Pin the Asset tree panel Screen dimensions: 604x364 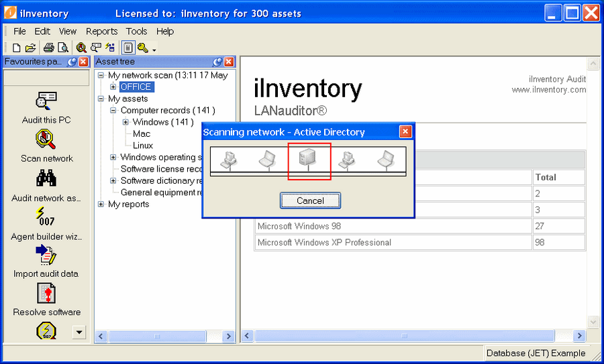coord(217,62)
